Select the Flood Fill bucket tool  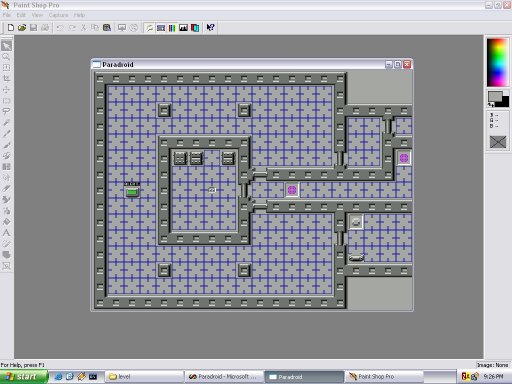(7, 222)
